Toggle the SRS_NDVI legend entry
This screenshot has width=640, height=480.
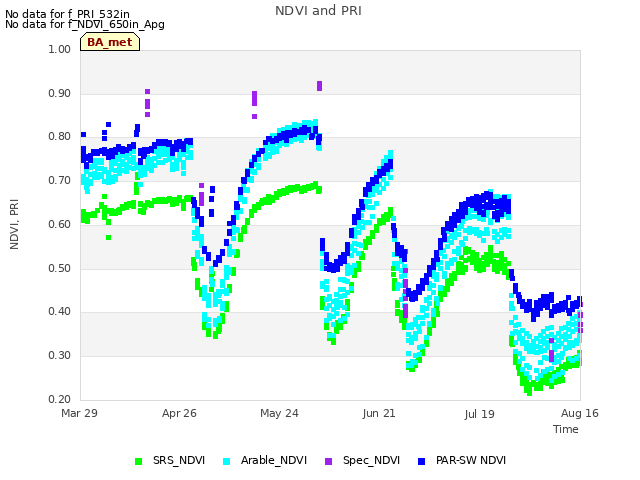point(170,460)
